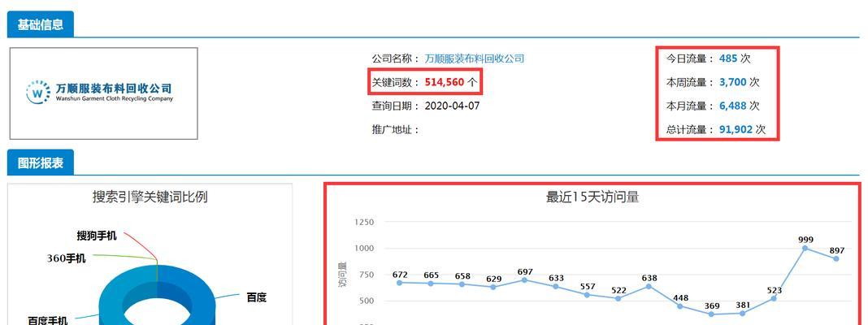Click the 658 data point on line chart
Image resolution: width=868 pixels, height=325 pixels.
tap(462, 284)
